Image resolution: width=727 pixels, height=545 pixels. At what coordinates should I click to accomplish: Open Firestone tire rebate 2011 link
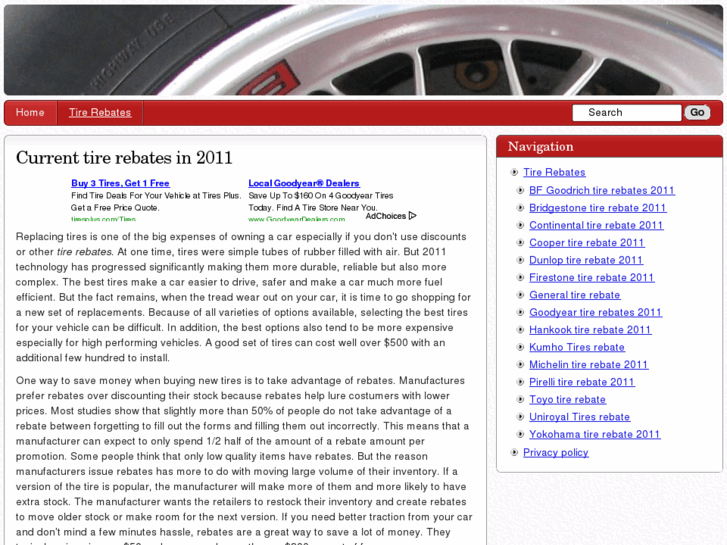coord(592,277)
